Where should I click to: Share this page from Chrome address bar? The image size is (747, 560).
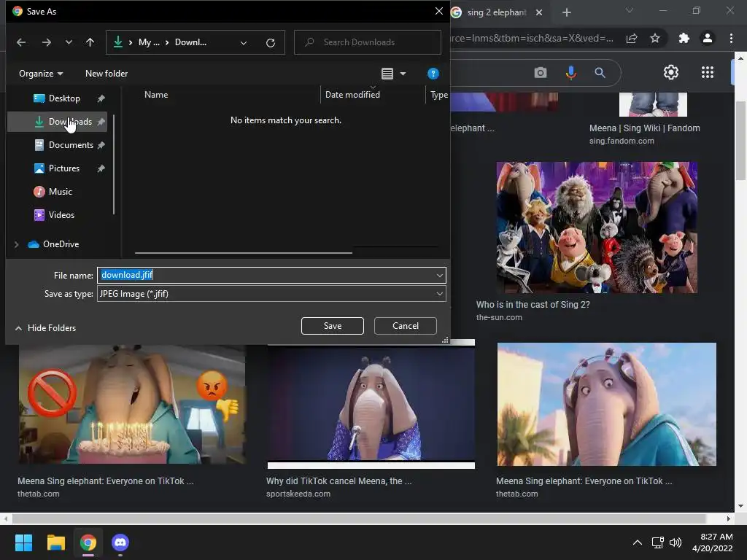(632, 39)
